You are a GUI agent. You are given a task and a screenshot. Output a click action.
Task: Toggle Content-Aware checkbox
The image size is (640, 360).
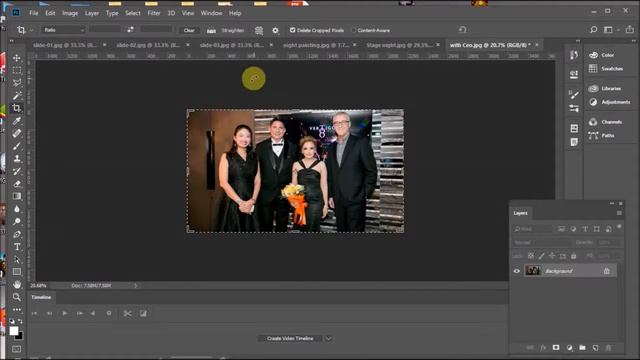tap(353, 30)
